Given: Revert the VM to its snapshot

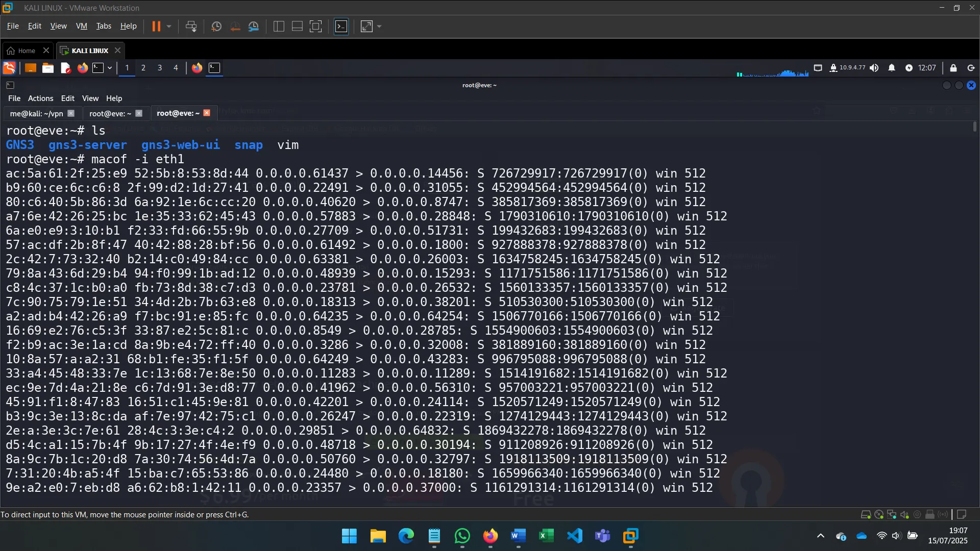Looking at the screenshot, I should [x=235, y=26].
